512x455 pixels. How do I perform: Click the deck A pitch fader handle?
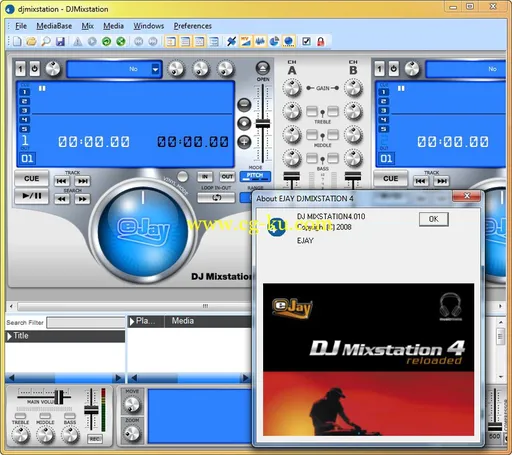[x=263, y=123]
